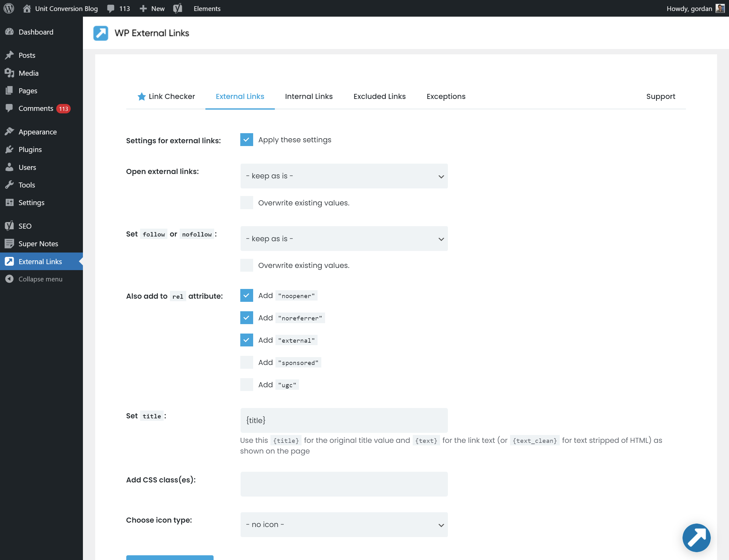Click the Support link tab
Viewport: 729px width, 560px height.
point(661,96)
